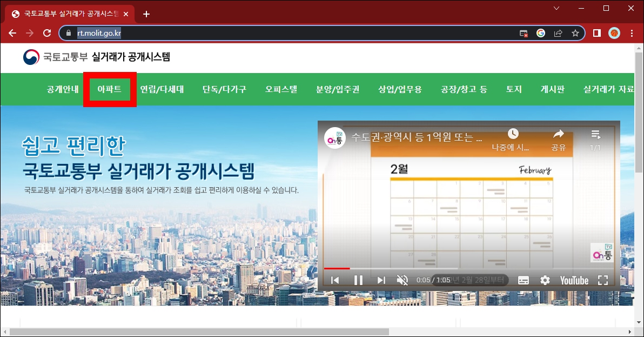
Task: Open Chrome's three-dot menu
Action: click(x=631, y=33)
